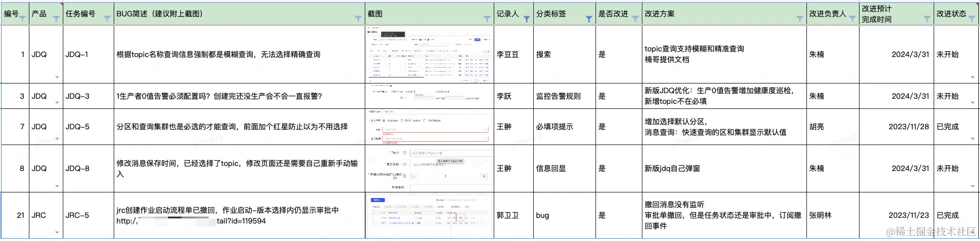The height and width of the screenshot is (241, 980).
Task: Select cell 'JDQ-1' in 任务编号 column
Action: [88, 55]
